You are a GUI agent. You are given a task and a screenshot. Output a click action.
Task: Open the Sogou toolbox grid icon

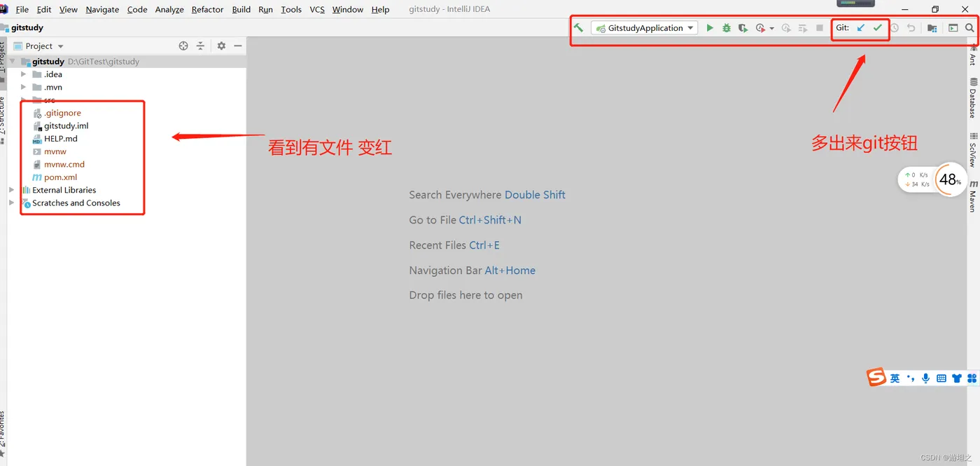click(x=972, y=378)
